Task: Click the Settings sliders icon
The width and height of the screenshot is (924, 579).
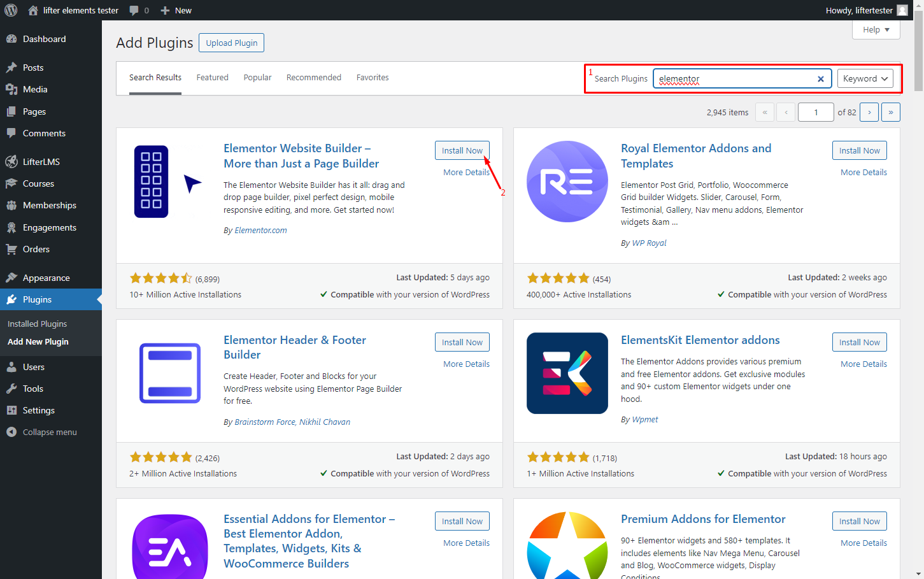Action: [x=11, y=410]
